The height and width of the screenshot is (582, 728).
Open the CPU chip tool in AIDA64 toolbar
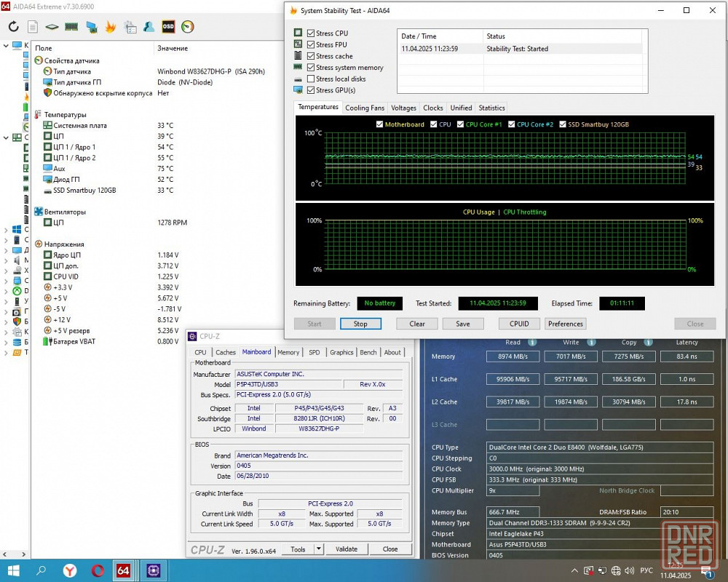(x=52, y=26)
